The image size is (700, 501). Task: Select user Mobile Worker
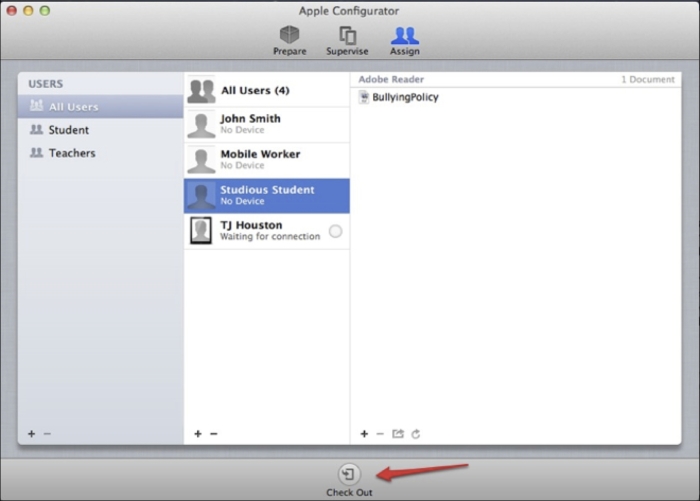[267, 160]
